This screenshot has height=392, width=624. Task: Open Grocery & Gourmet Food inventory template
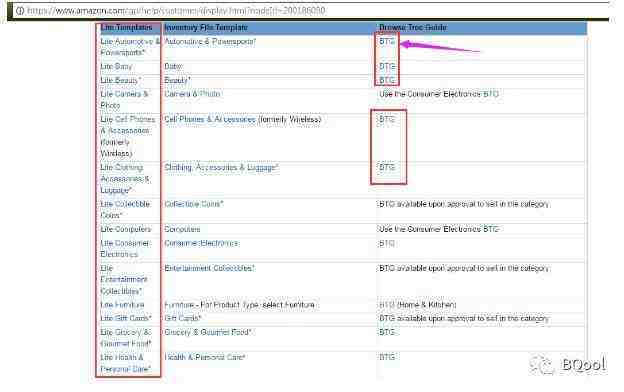pyautogui.click(x=208, y=332)
